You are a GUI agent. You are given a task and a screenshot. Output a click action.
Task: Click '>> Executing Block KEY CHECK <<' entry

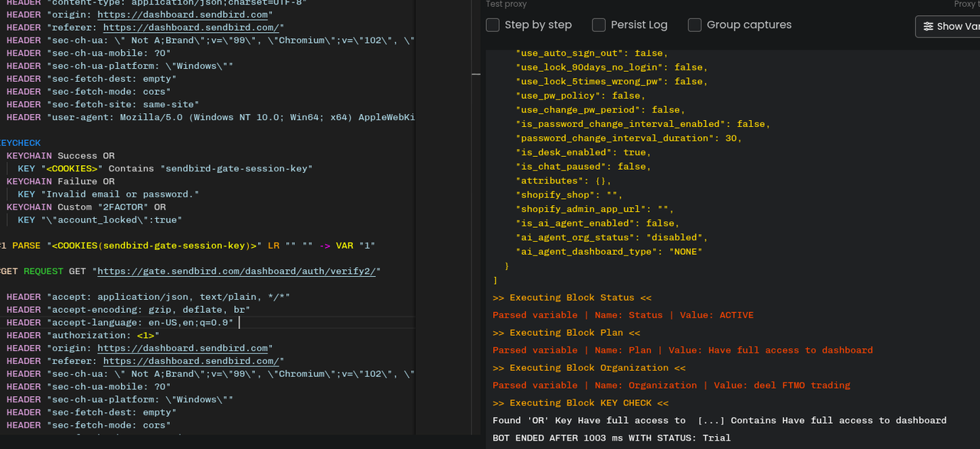pos(580,403)
